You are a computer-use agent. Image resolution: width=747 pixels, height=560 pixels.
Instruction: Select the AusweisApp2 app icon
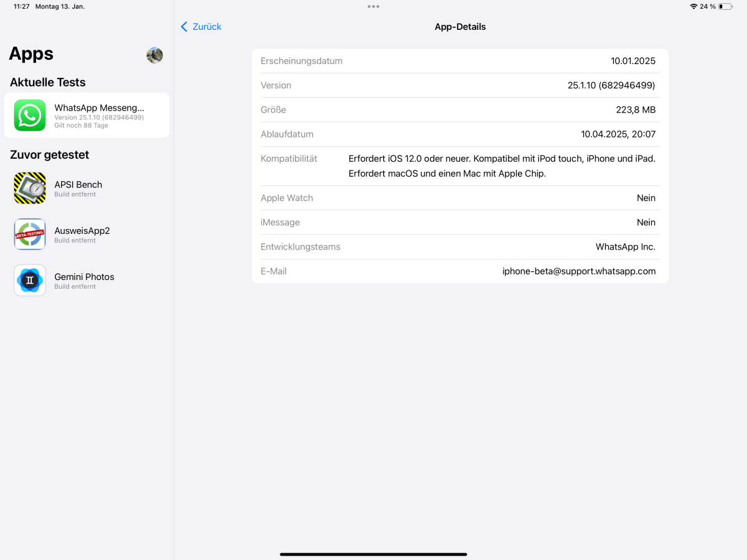[30, 234]
